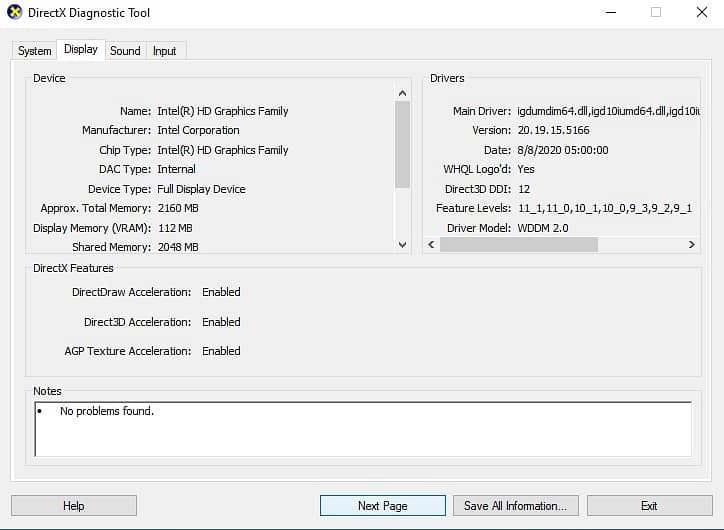Click the Drivers panel scroll right arrow
This screenshot has height=530, width=724.
point(691,244)
